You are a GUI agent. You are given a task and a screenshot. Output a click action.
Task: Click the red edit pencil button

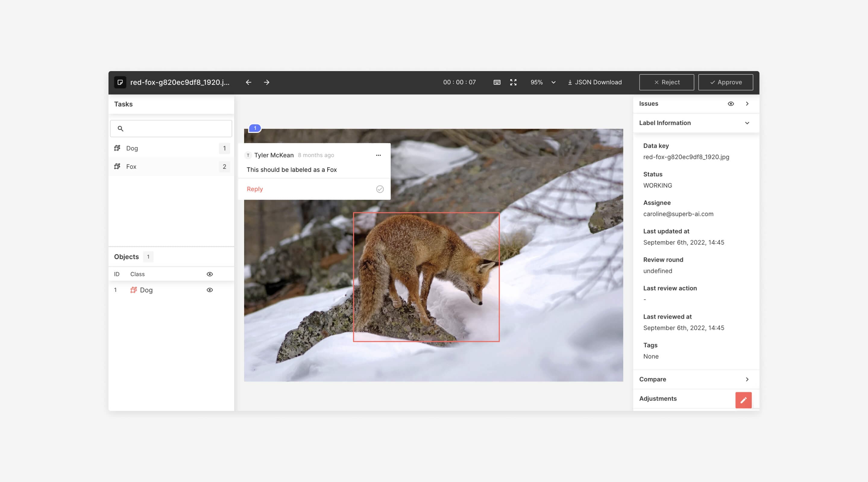point(743,400)
